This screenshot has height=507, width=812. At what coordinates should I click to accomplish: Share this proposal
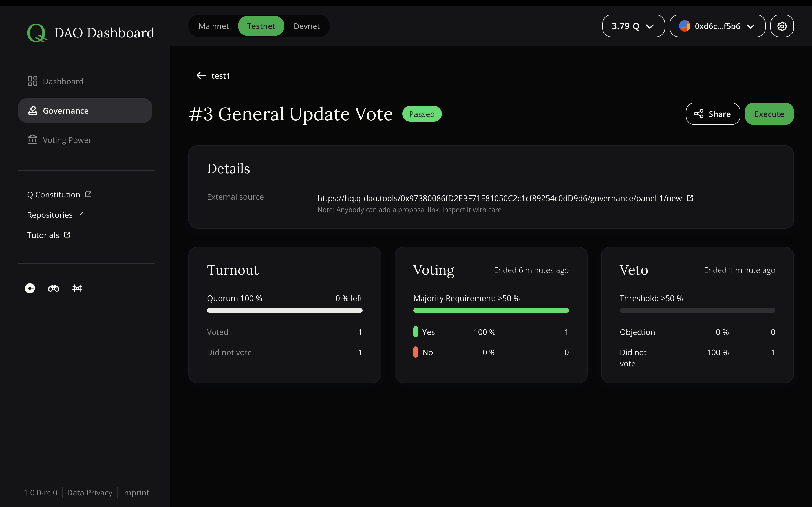[x=713, y=114]
